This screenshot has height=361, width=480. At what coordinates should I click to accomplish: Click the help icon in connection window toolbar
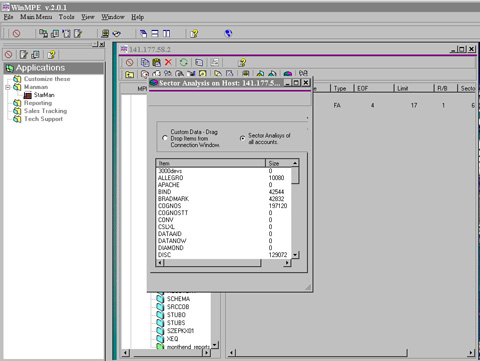(242, 62)
